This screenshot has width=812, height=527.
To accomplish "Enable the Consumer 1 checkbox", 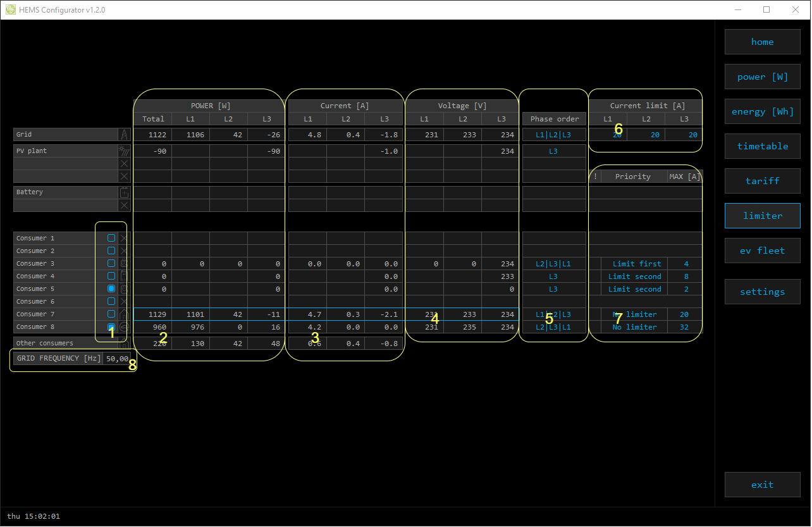I will (x=111, y=238).
